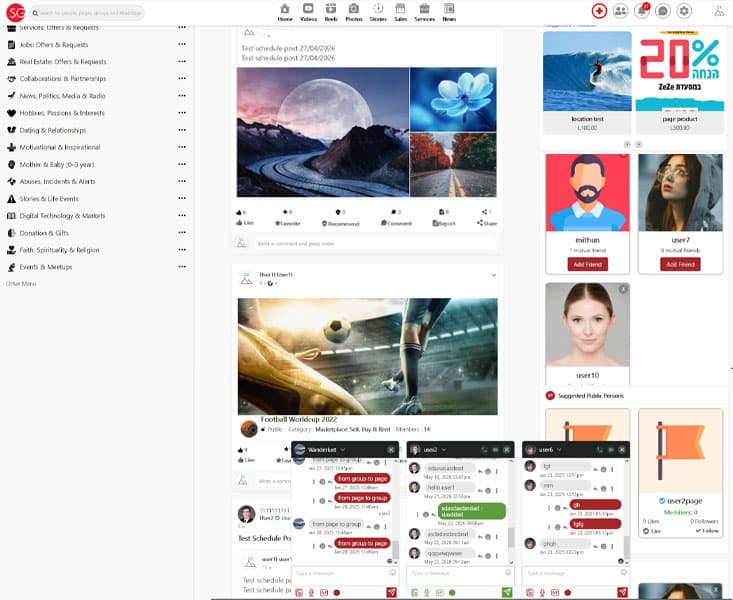The width and height of the screenshot is (733, 600).
Task: Click the write a comment field under moon post
Action: click(x=375, y=244)
